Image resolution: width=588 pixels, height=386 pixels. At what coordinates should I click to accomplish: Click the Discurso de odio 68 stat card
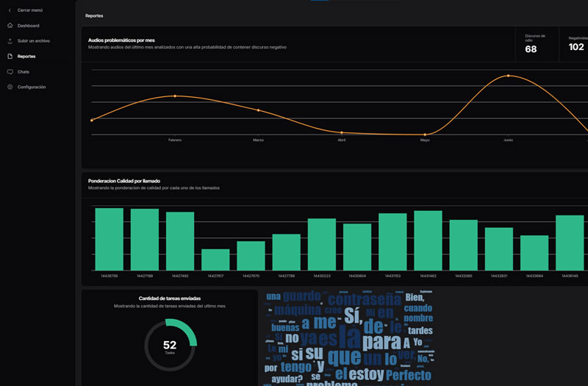537,44
